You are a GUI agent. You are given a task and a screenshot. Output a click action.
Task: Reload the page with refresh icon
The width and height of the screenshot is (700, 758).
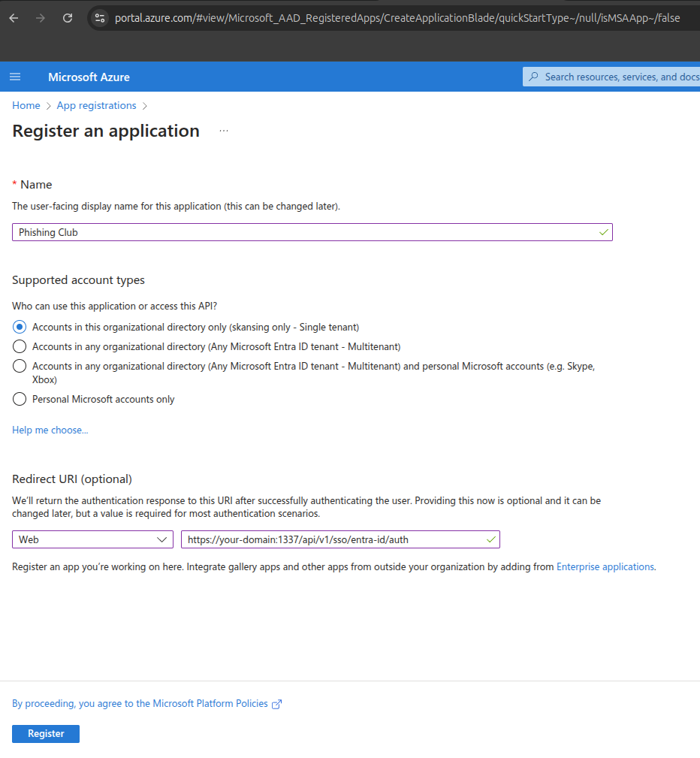pyautogui.click(x=68, y=18)
